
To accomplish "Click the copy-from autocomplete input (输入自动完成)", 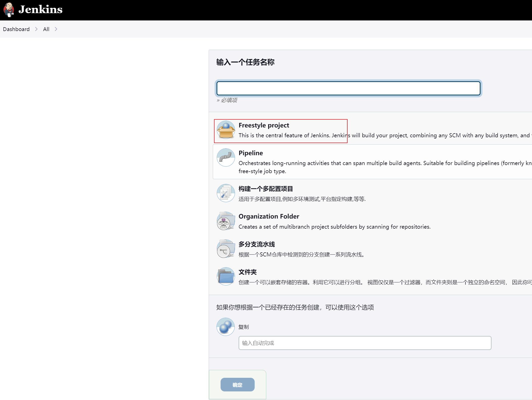I will 365,343.
